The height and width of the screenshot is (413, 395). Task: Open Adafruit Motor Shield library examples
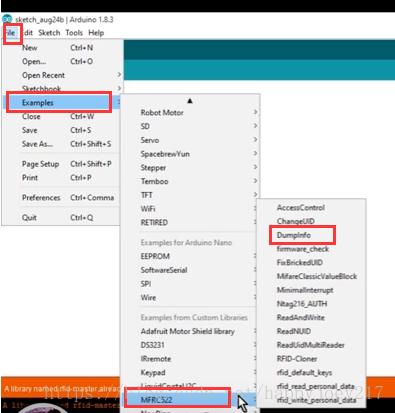tap(189, 331)
